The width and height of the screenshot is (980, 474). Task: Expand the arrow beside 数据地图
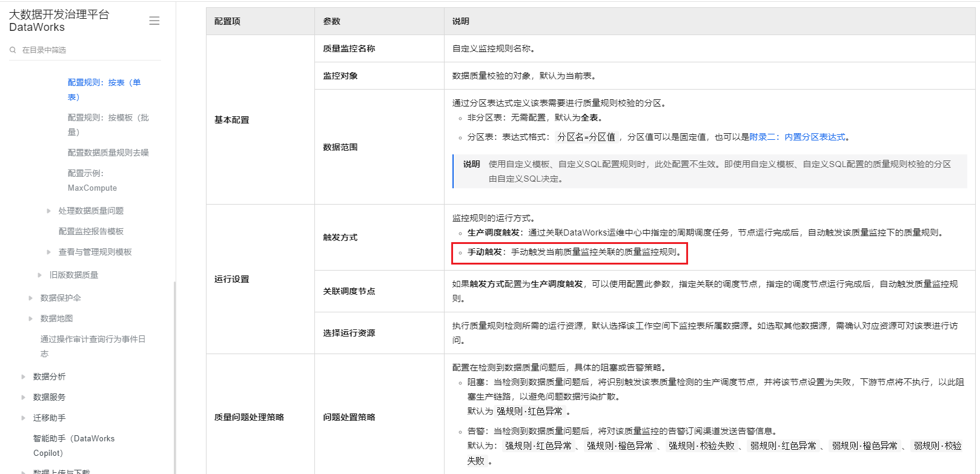pos(31,318)
